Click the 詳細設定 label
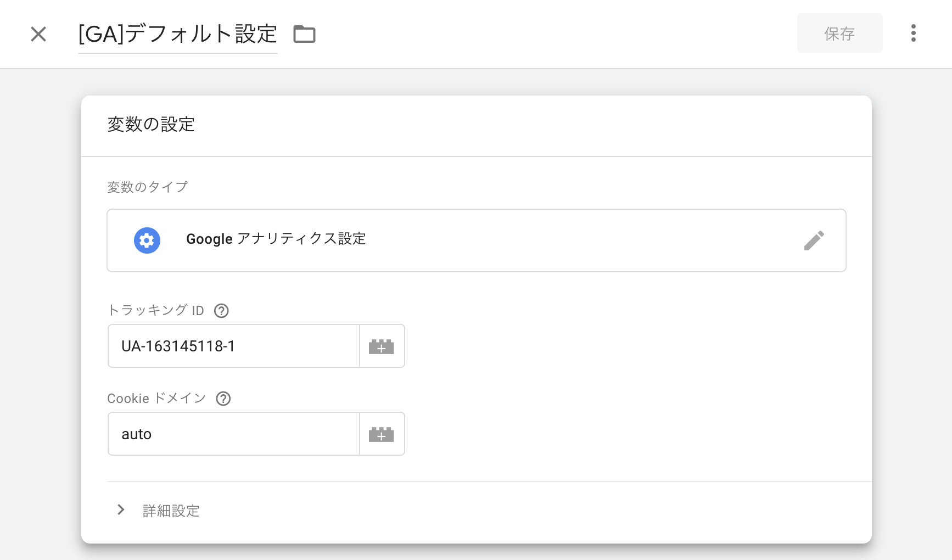Image resolution: width=952 pixels, height=560 pixels. coord(171,511)
